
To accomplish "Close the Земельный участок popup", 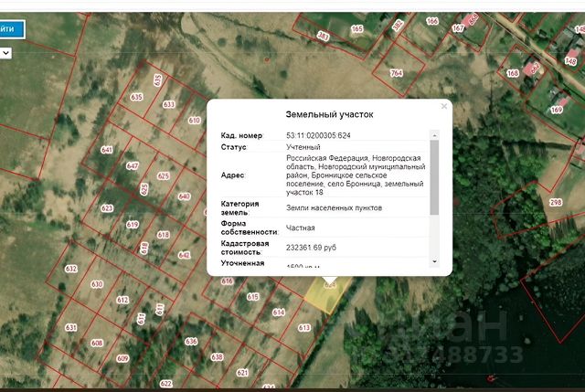I will point(443,106).
